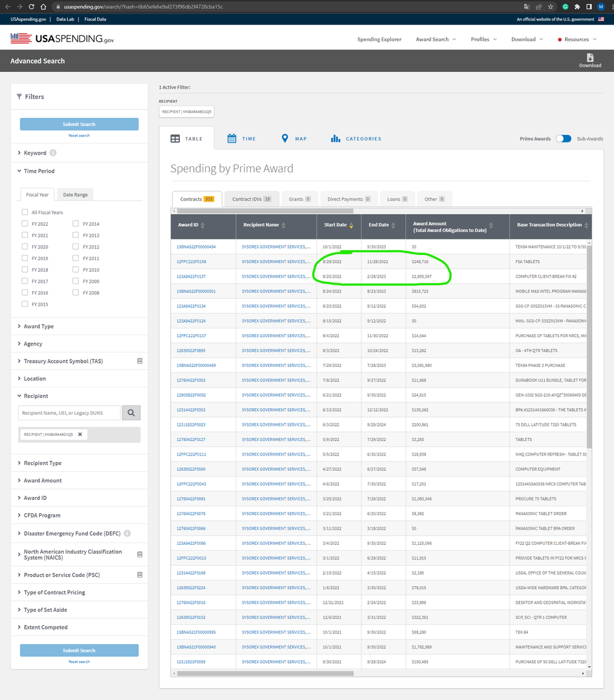Image resolution: width=614 pixels, height=700 pixels.
Task: Click the Product or Service Code glossary icon
Action: point(139,575)
